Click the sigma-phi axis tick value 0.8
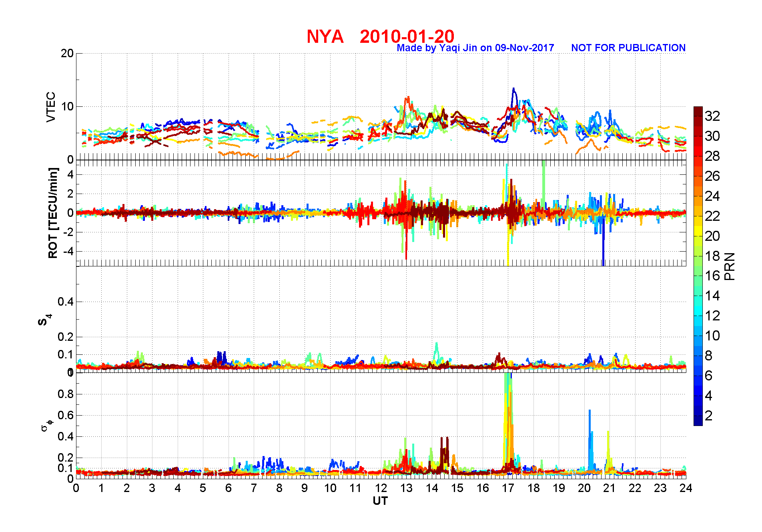This screenshot has width=762, height=532. click(66, 394)
